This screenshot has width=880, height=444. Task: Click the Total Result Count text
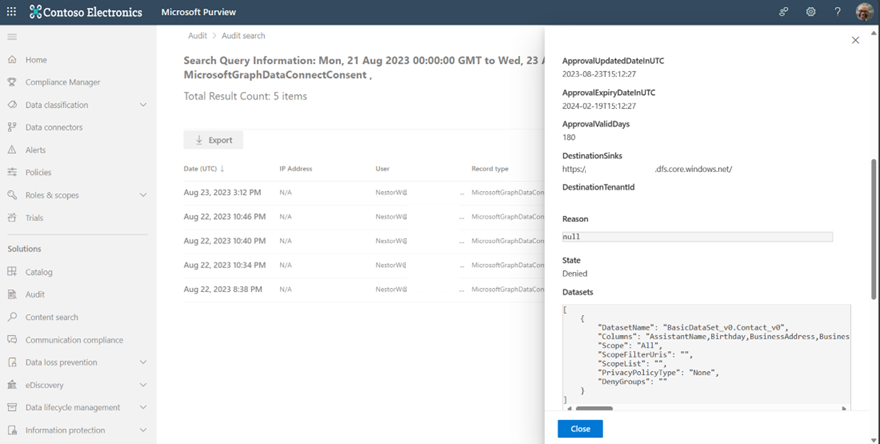click(245, 96)
